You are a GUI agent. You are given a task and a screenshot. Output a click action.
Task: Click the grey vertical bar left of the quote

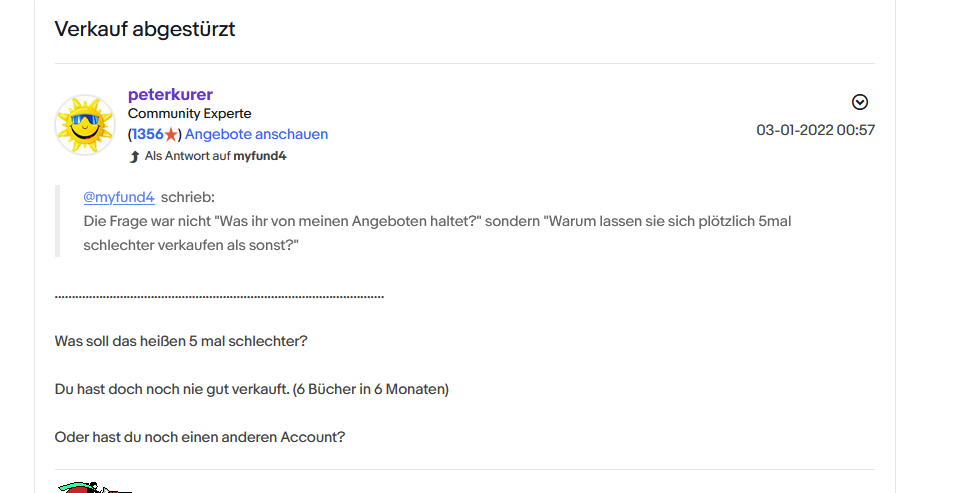tap(58, 221)
